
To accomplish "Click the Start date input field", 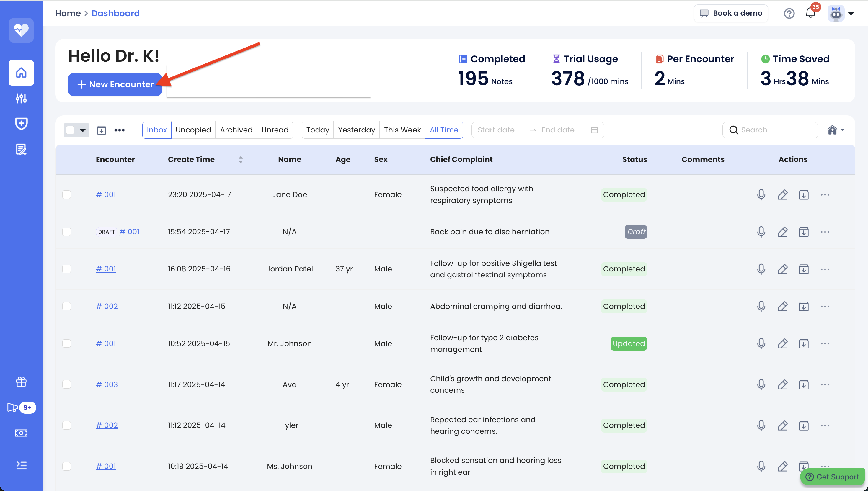I will [496, 130].
